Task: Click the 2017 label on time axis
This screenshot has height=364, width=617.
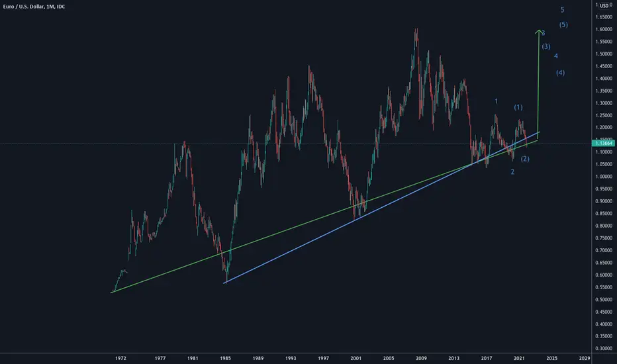Action: pos(487,358)
